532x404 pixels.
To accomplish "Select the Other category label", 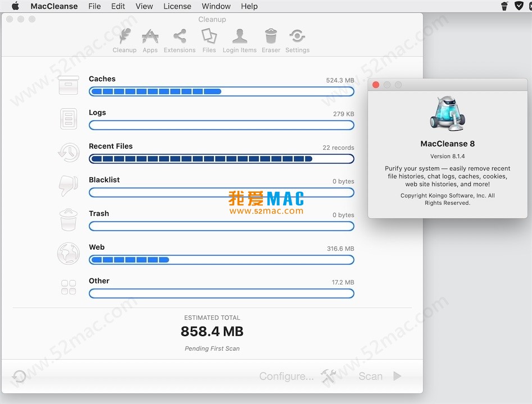I will point(99,281).
